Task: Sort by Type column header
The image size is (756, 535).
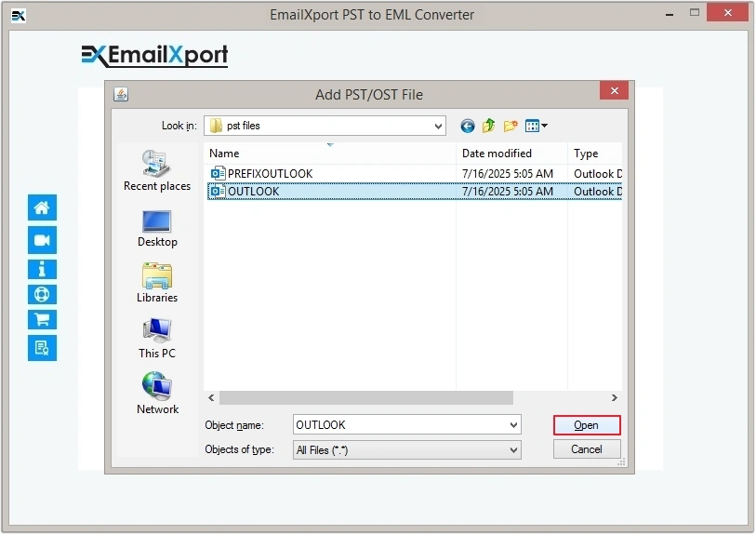Action: coord(595,154)
